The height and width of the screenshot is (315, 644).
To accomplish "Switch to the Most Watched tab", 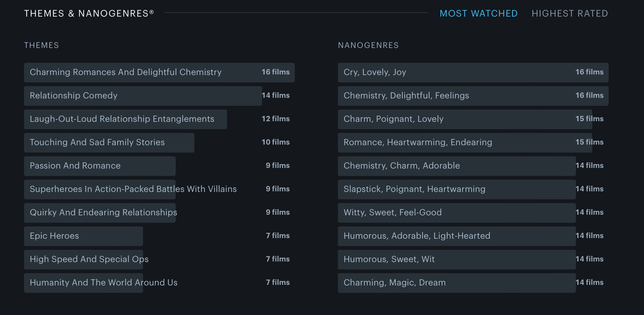I will [x=478, y=14].
